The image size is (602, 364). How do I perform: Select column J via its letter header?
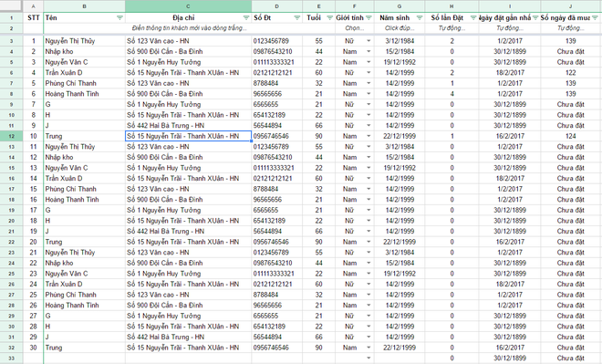click(x=571, y=6)
